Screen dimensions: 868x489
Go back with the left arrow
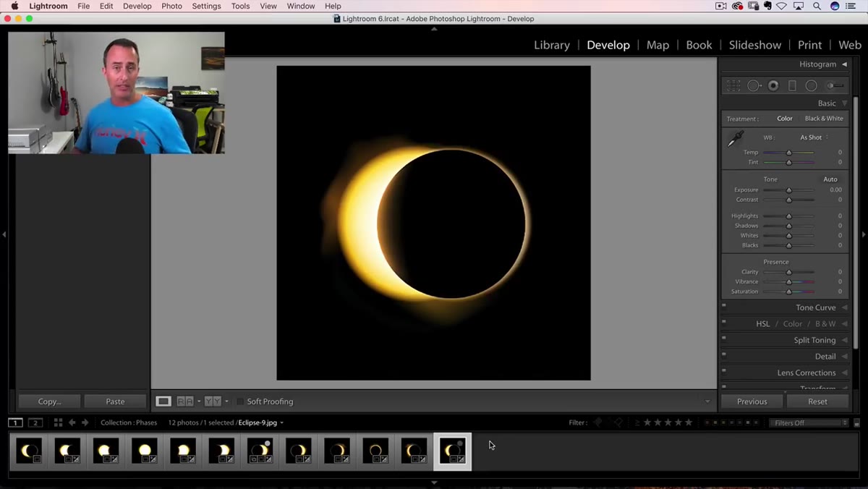pyautogui.click(x=72, y=422)
